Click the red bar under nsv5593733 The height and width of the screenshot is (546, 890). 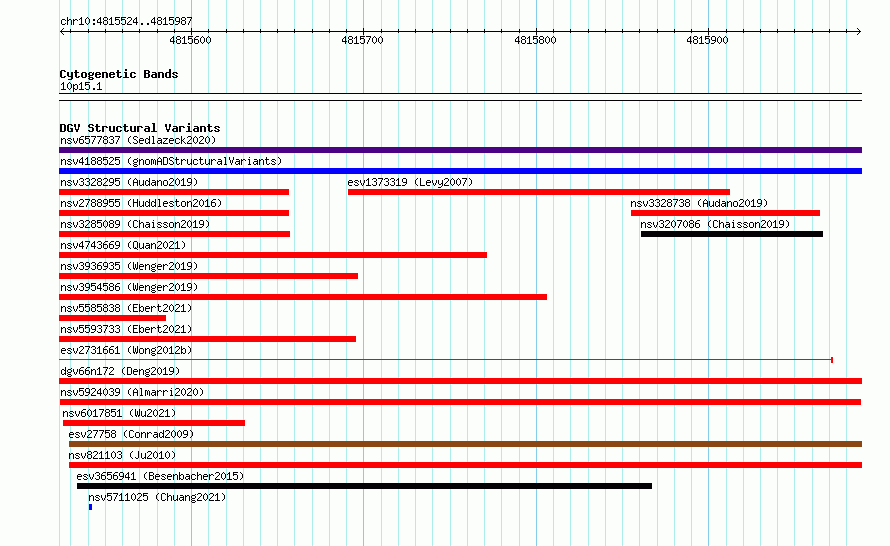[x=207, y=339]
